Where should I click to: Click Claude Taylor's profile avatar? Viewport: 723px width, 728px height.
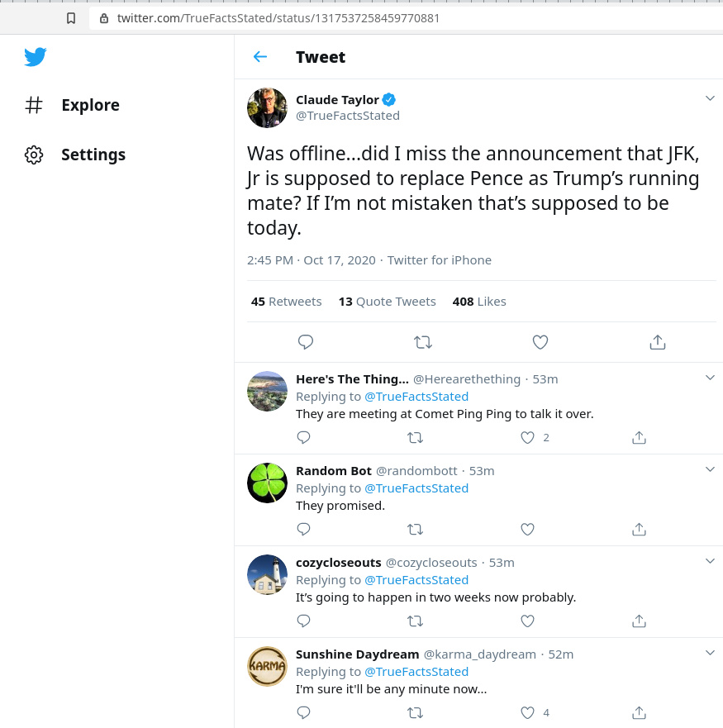(267, 107)
